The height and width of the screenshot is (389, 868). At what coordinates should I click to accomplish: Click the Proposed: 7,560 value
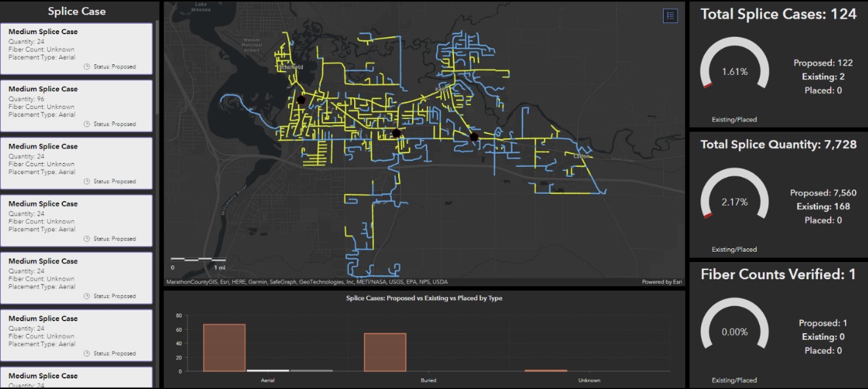click(x=823, y=193)
